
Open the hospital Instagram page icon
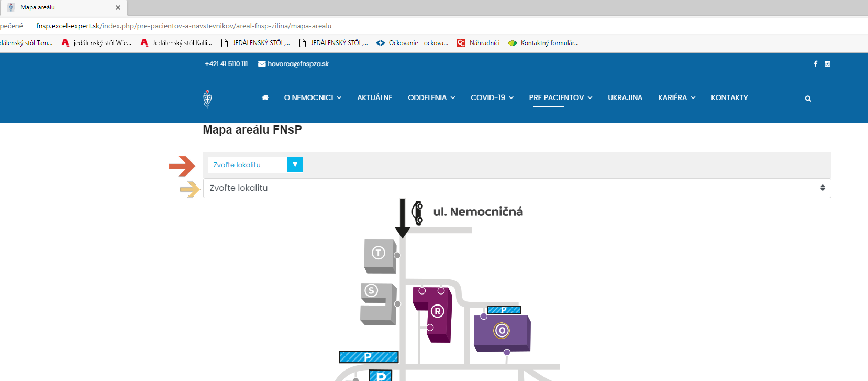point(827,64)
